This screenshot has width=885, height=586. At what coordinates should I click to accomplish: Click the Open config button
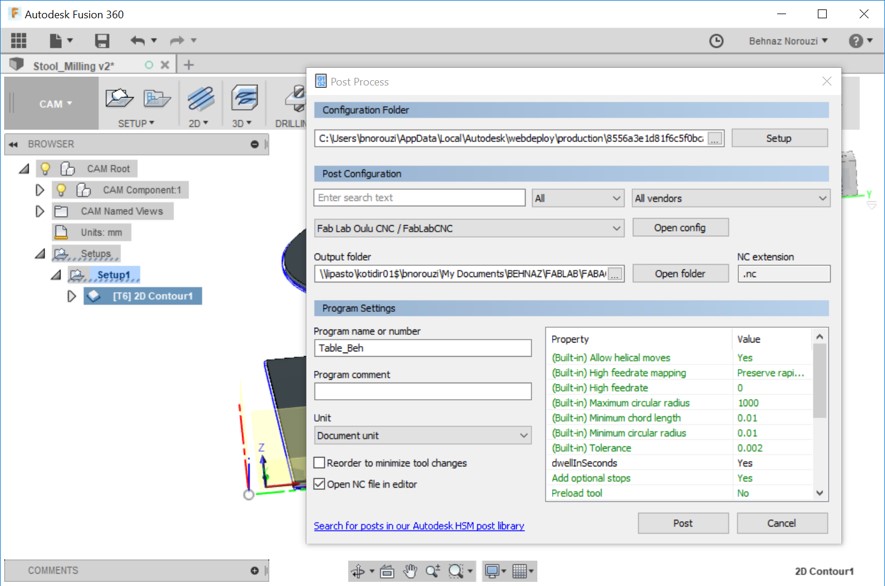(680, 228)
